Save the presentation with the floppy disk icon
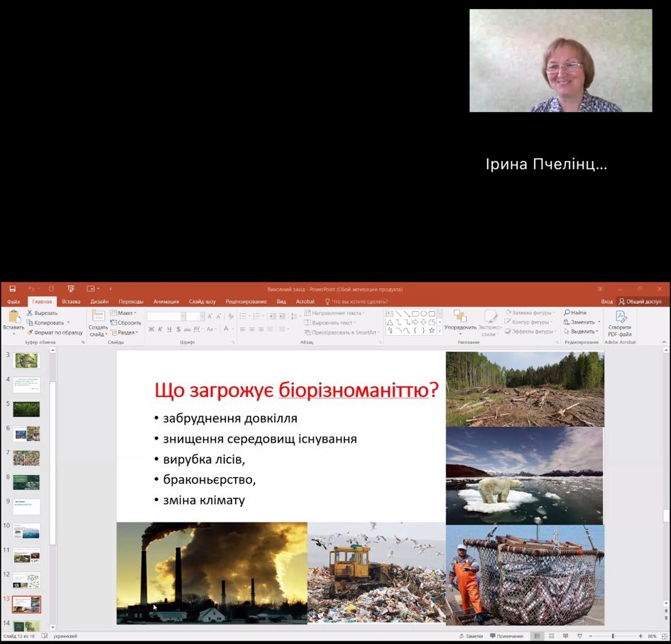The image size is (671, 644). 12,289
